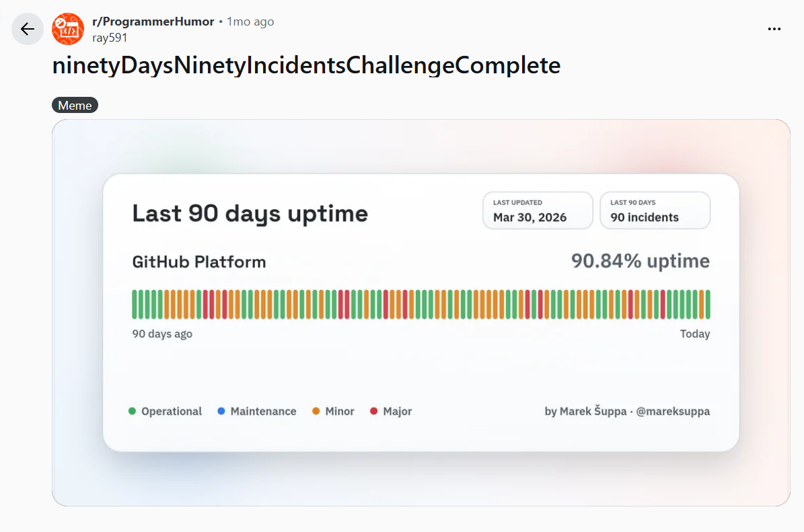Viewport: 804px width, 532px height.
Task: Click the Marek Šuppa @mareksuppa credit
Action: pos(627,412)
